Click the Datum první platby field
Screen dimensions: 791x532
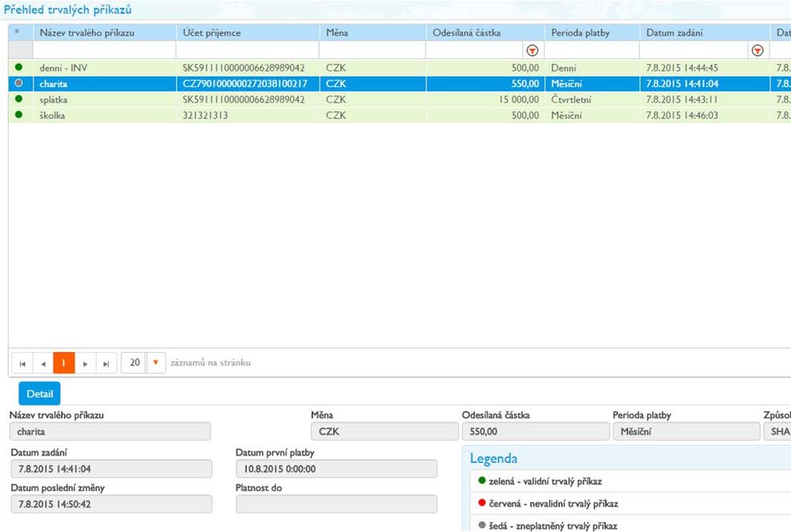337,469
